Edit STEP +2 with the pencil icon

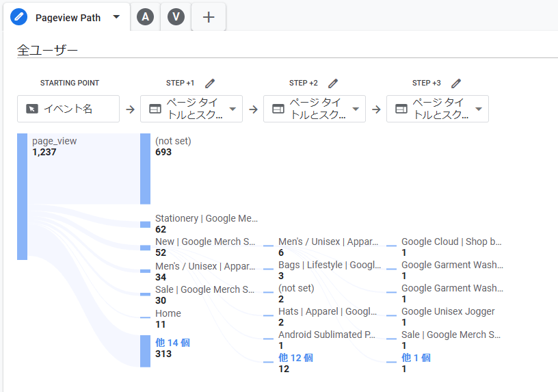tap(333, 83)
